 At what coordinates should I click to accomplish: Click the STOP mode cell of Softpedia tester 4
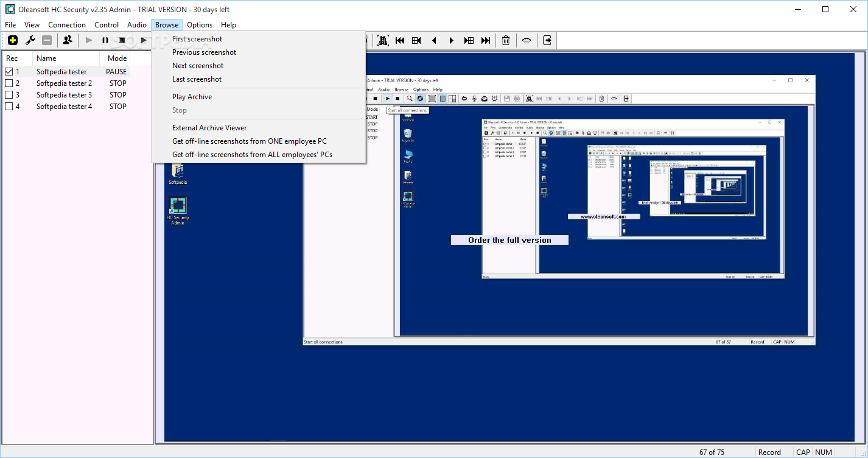[x=118, y=107]
